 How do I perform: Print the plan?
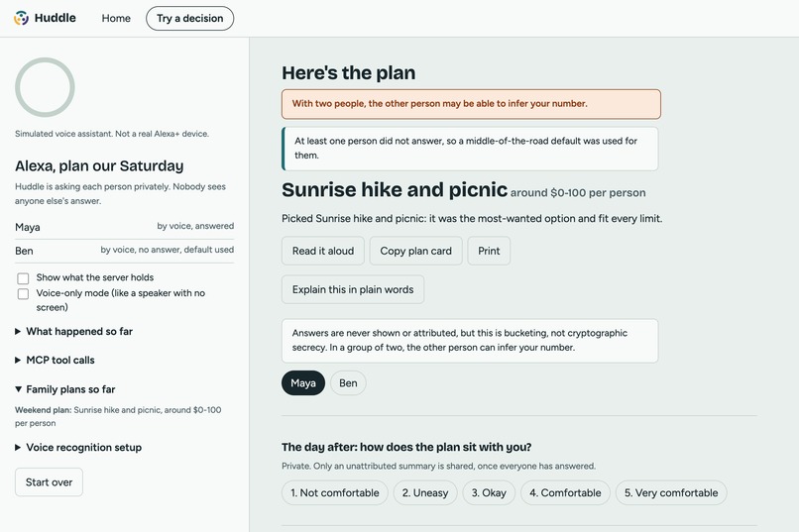pyautogui.click(x=489, y=251)
